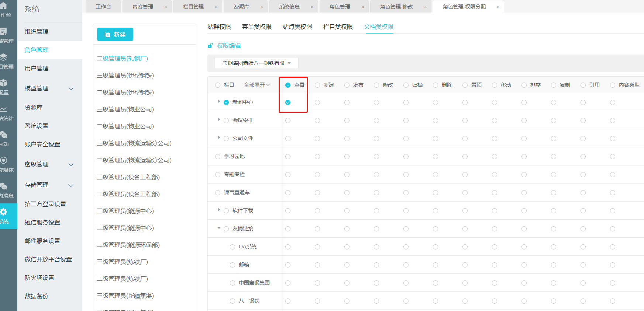
Task: Close the 角色管理-修改 tab
Action: (x=425, y=7)
